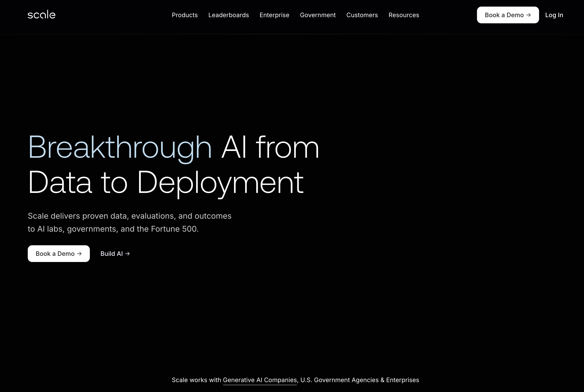The image size is (584, 392).
Task: Expand the Enterprise navigation menu
Action: 274,15
